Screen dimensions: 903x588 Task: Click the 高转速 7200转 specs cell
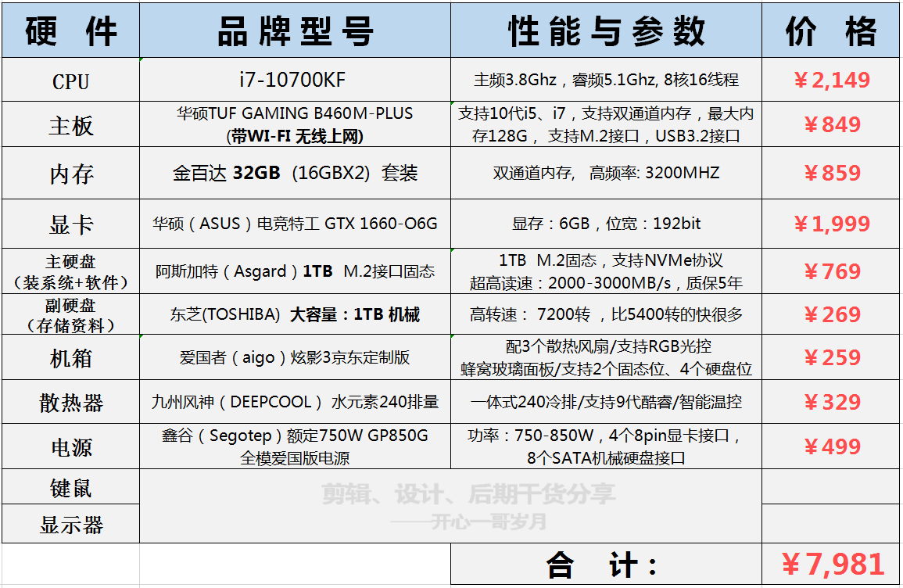(606, 314)
